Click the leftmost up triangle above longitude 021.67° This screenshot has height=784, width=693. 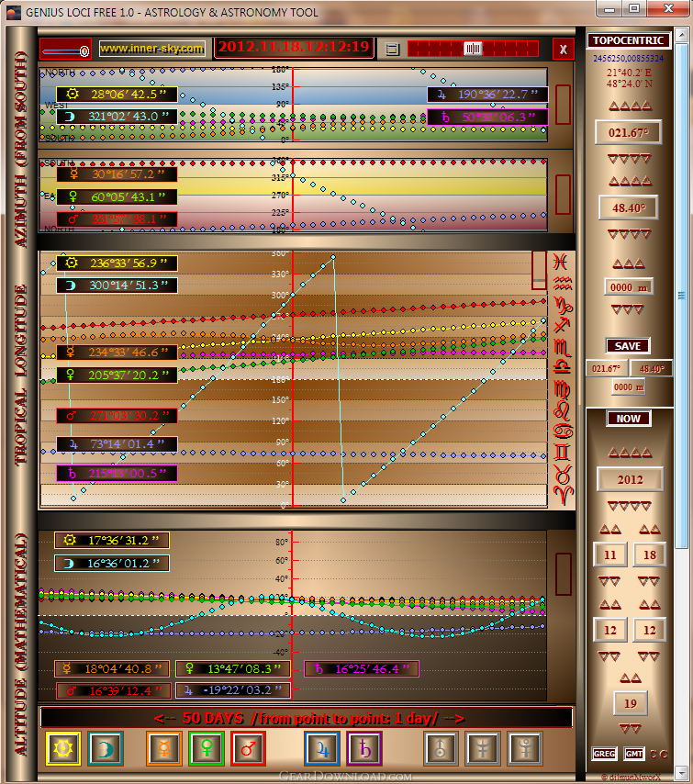point(614,106)
